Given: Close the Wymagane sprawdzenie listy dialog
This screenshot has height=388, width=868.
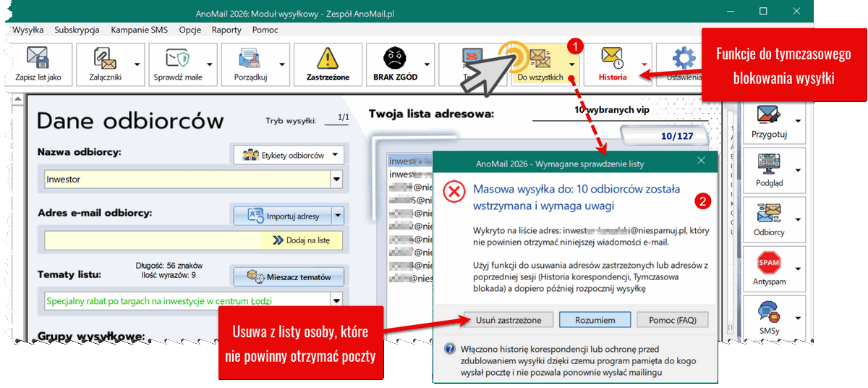Looking at the screenshot, I should (x=701, y=161).
